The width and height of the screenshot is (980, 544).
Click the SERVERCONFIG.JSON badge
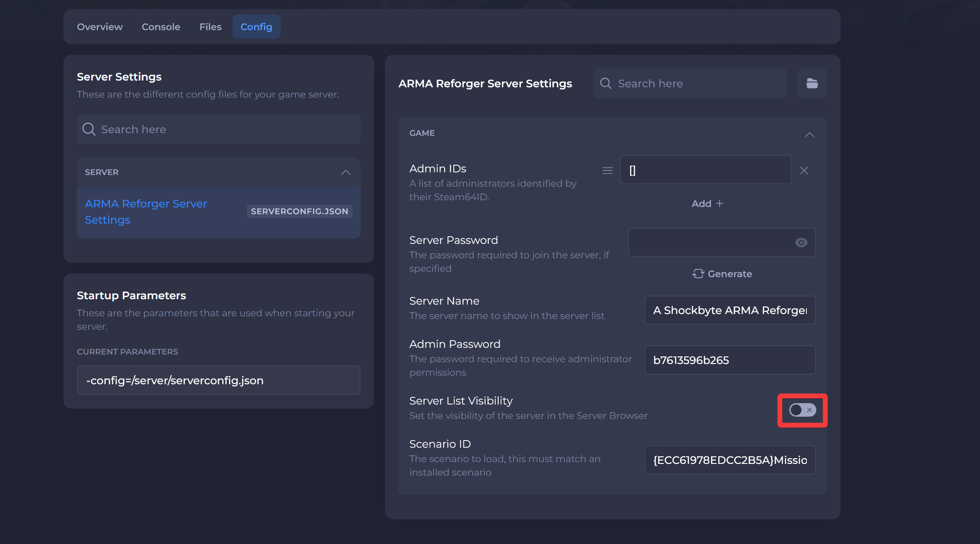(300, 211)
